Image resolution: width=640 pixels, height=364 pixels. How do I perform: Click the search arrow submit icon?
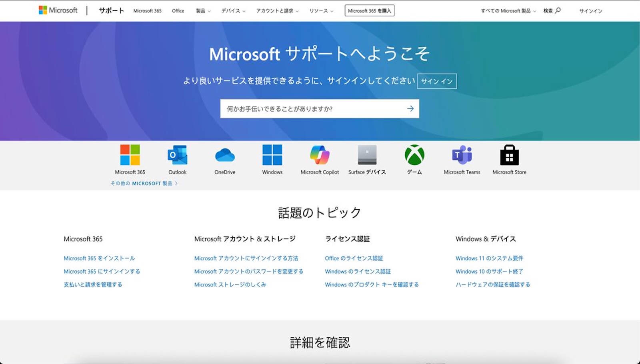(x=410, y=109)
